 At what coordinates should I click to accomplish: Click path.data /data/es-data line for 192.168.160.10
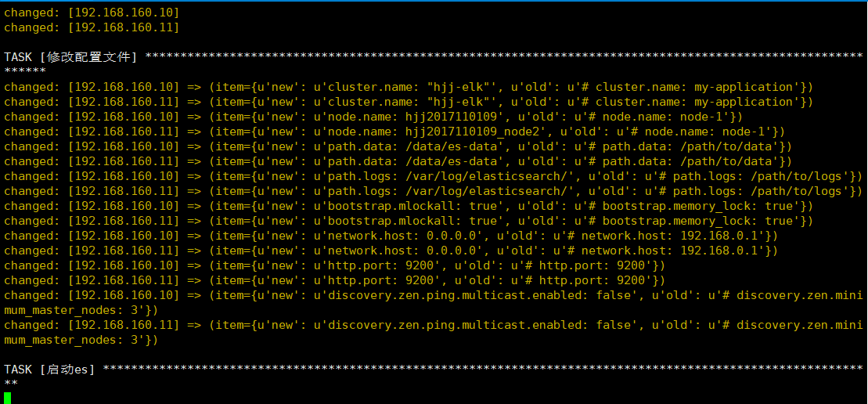coord(398,146)
